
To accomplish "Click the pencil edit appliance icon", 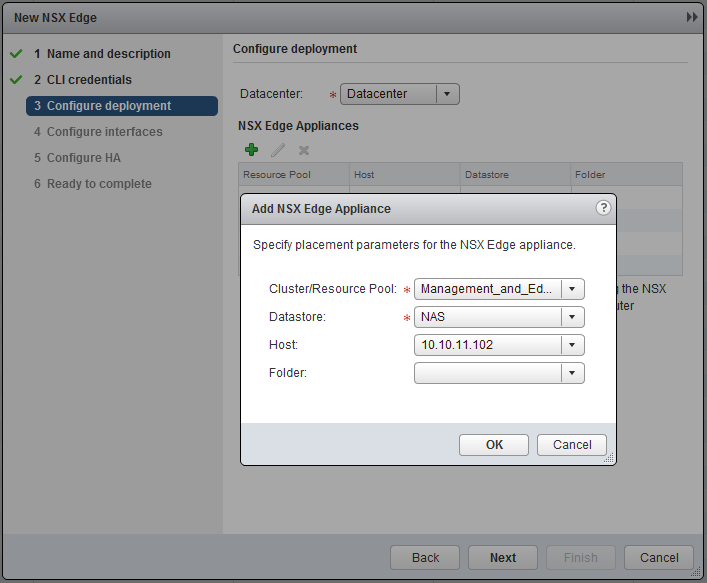I will click(278, 150).
